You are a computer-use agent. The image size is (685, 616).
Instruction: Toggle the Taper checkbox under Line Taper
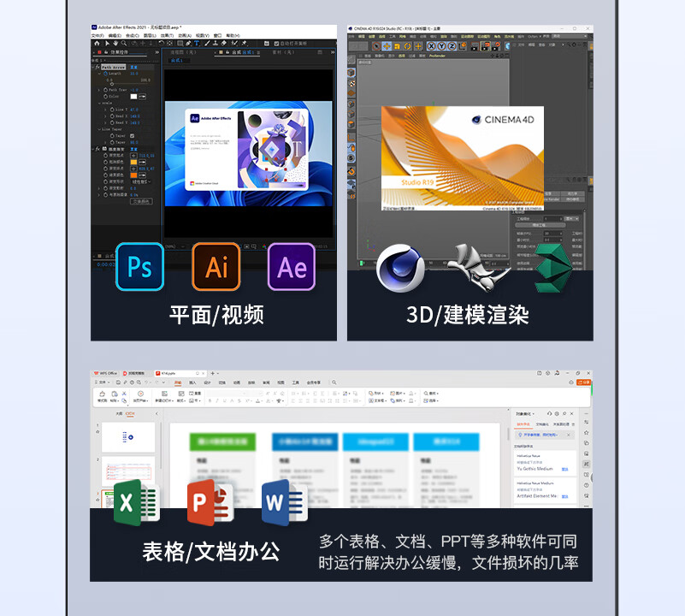133,135
